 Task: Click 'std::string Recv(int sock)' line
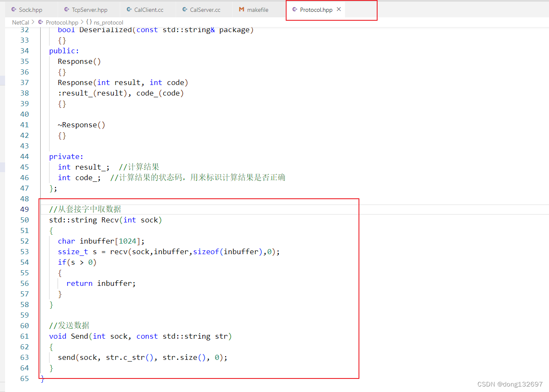coord(105,220)
